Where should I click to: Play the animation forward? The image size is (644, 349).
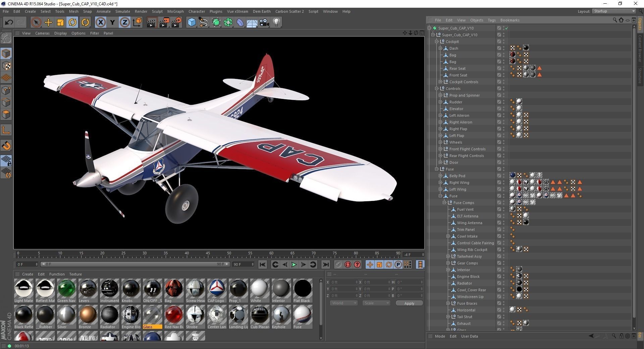tap(294, 265)
